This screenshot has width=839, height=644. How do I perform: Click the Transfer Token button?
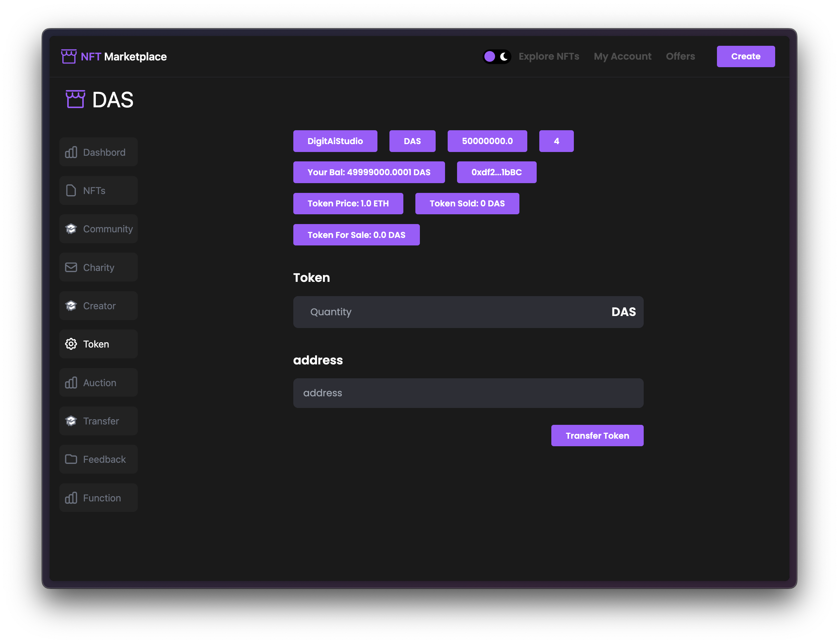pos(597,435)
